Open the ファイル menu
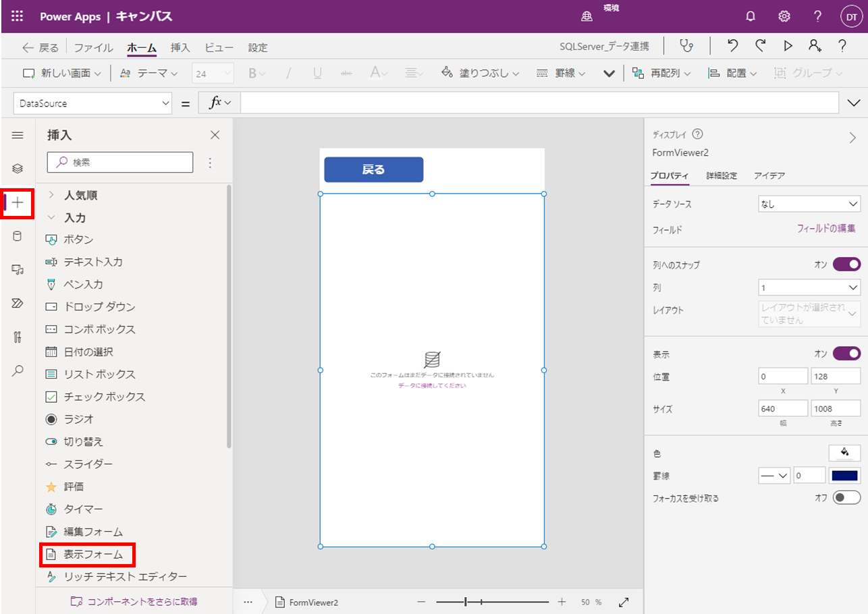868x614 pixels. [93, 47]
